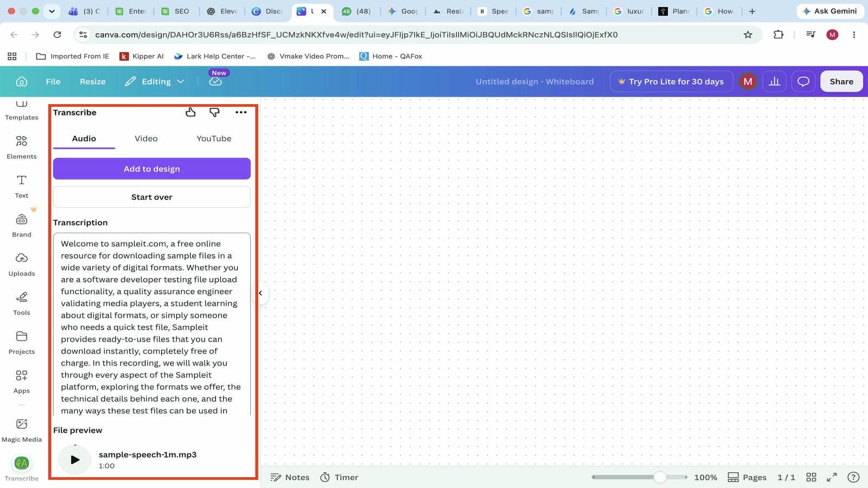Click Ask Gemini button
Viewport: 868px width, 488px height.
(x=830, y=11)
